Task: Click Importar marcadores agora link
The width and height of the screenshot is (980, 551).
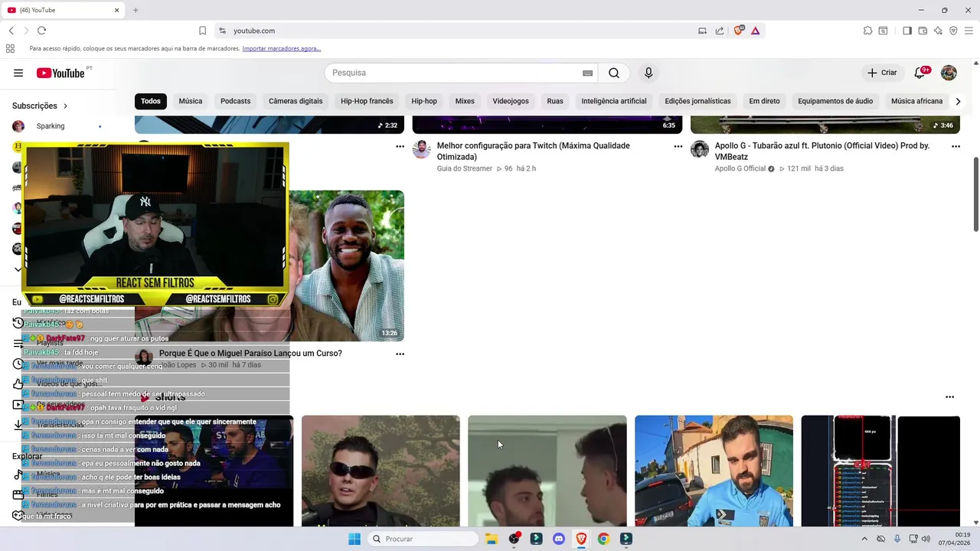Action: point(282,48)
